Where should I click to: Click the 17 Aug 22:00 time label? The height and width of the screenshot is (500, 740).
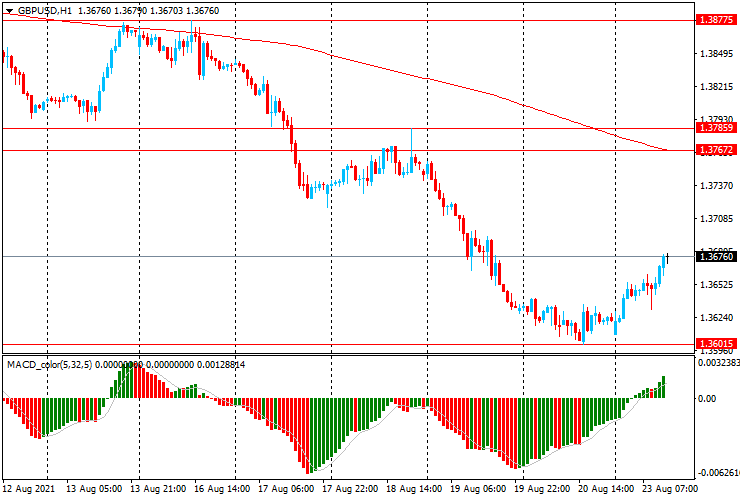(x=350, y=488)
